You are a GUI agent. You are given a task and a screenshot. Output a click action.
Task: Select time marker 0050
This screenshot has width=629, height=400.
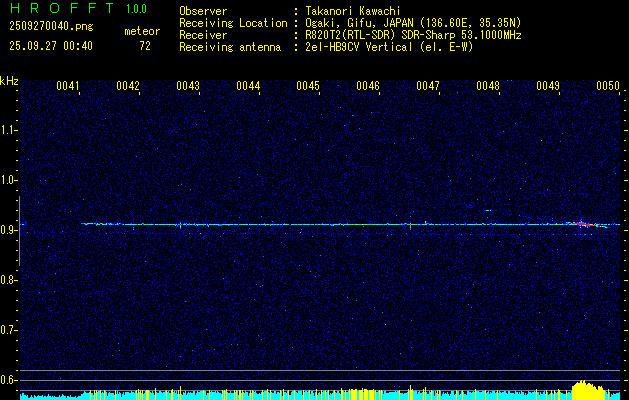pos(608,87)
